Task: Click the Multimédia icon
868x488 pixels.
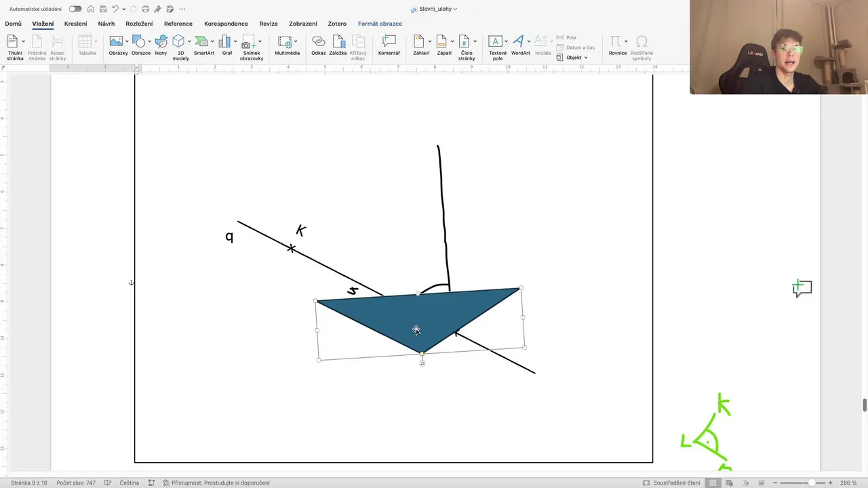Action: pyautogui.click(x=285, y=42)
